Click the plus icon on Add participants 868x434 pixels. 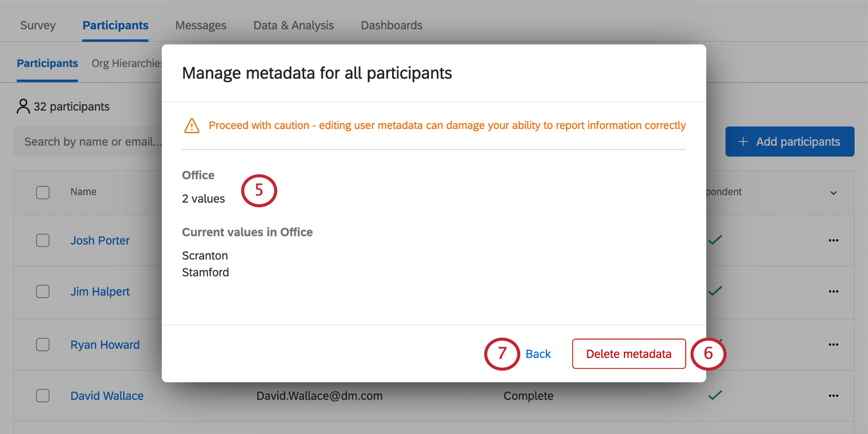743,141
